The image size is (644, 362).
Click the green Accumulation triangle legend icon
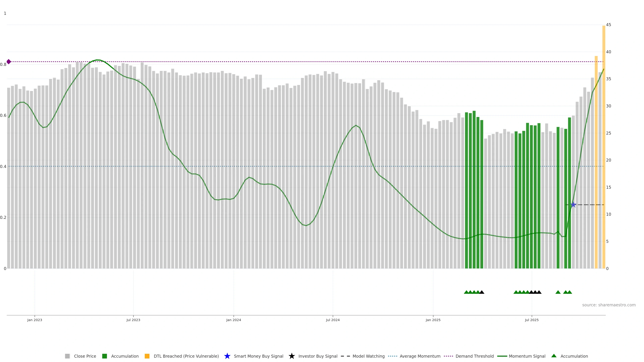554,356
